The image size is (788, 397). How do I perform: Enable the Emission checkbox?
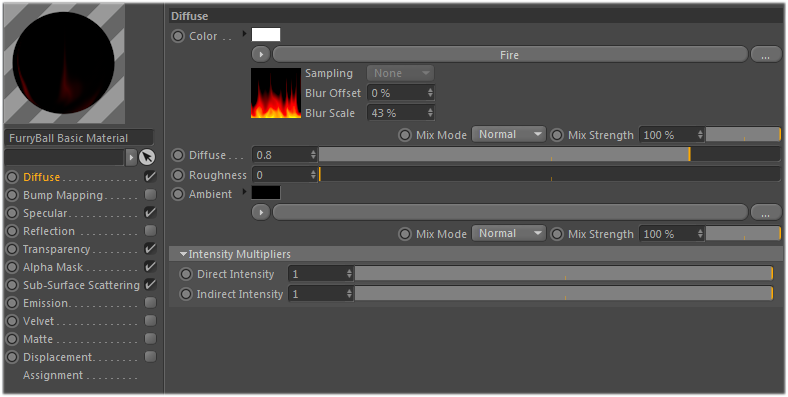click(x=150, y=303)
